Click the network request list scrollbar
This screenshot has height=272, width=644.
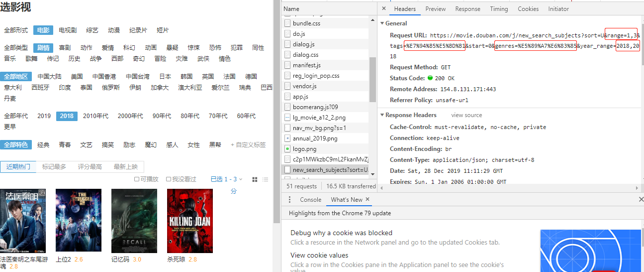click(372, 79)
